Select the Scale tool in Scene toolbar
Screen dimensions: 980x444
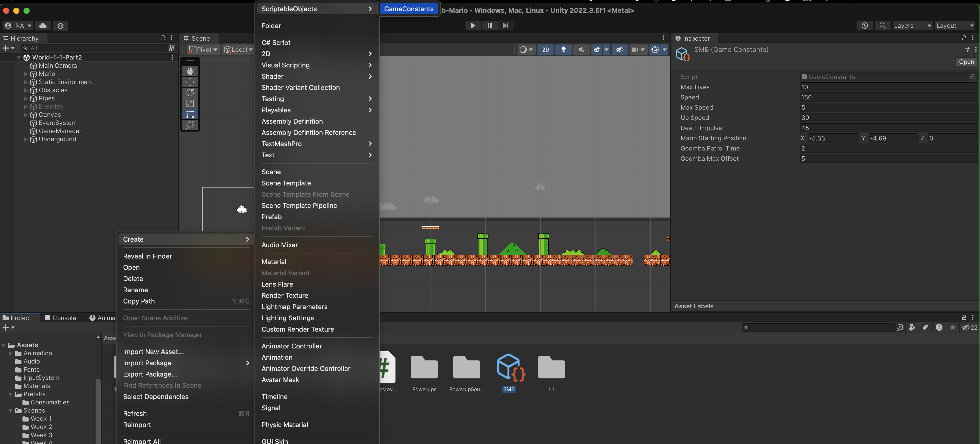(x=190, y=103)
